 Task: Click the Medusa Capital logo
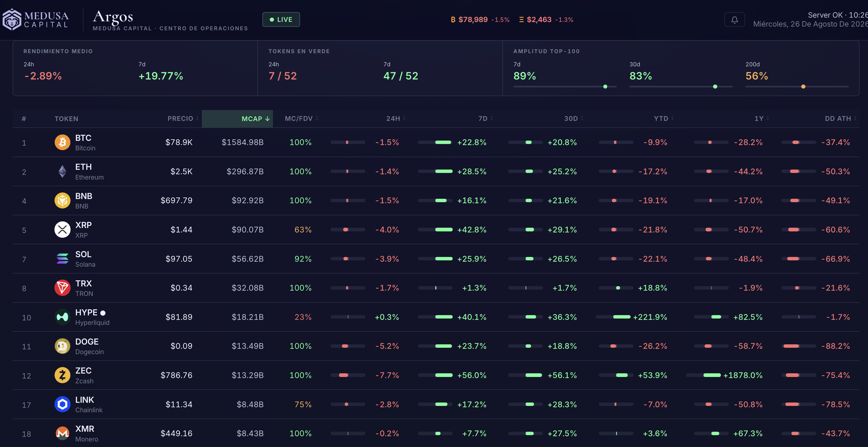click(36, 19)
